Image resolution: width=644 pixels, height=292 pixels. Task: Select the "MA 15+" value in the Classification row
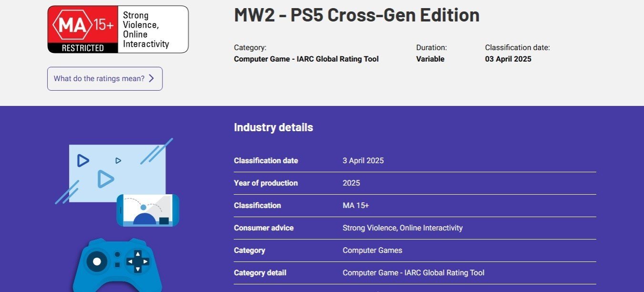[356, 206]
